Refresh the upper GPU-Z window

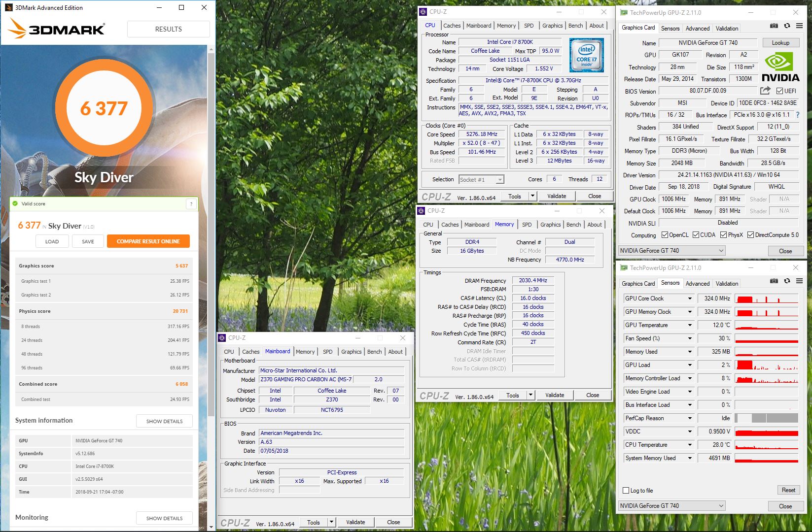787,26
